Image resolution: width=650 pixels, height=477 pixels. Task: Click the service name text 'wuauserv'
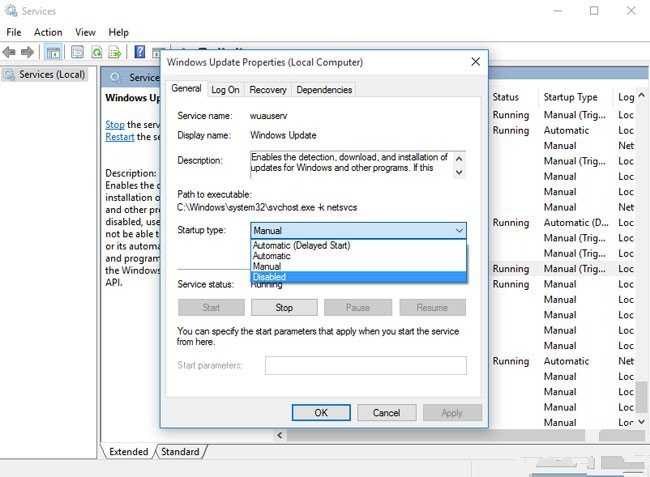click(x=268, y=116)
